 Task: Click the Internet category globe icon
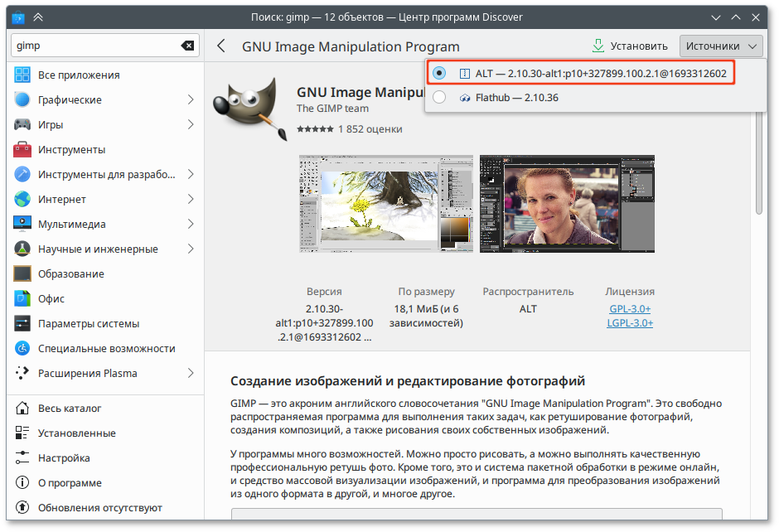22,200
